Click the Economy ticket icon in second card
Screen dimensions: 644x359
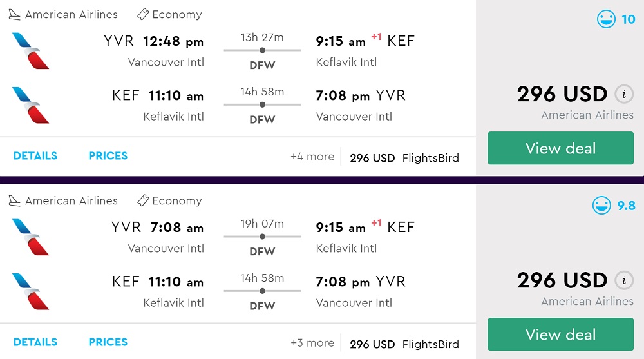[x=143, y=200]
